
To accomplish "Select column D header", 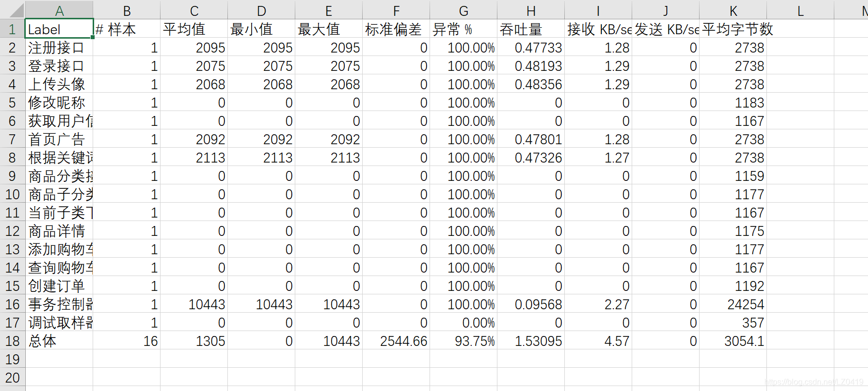I will (x=261, y=10).
